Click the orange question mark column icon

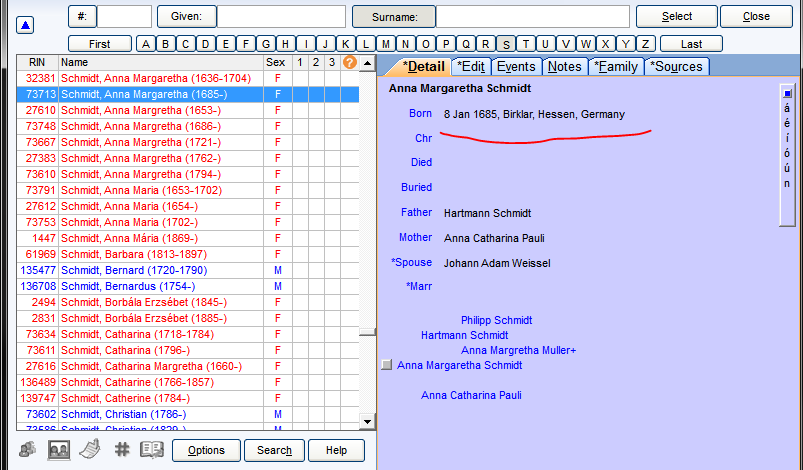349,62
